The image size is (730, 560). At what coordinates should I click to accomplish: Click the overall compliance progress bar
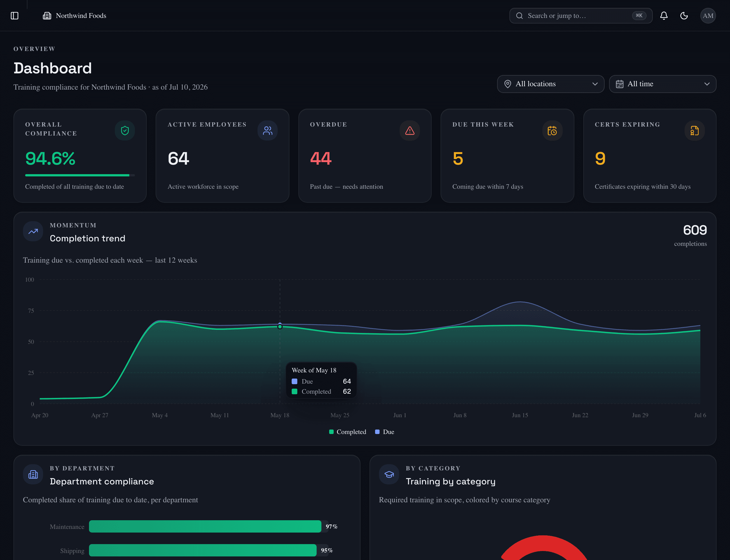point(80,175)
